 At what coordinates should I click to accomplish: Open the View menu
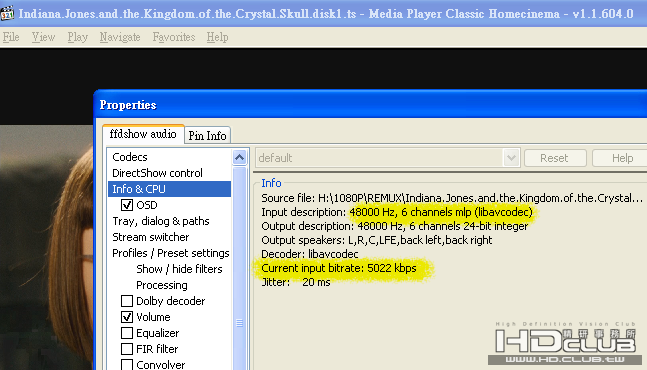pyautogui.click(x=43, y=37)
